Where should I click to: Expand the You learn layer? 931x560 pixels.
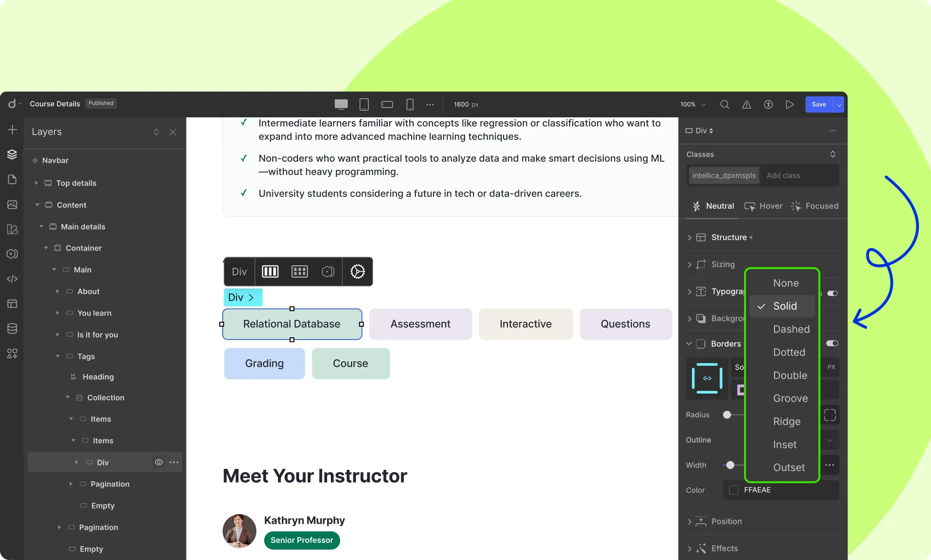[58, 313]
